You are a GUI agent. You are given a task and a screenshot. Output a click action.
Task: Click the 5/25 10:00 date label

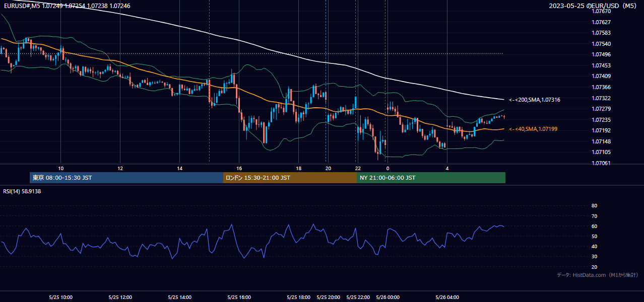pos(60,297)
